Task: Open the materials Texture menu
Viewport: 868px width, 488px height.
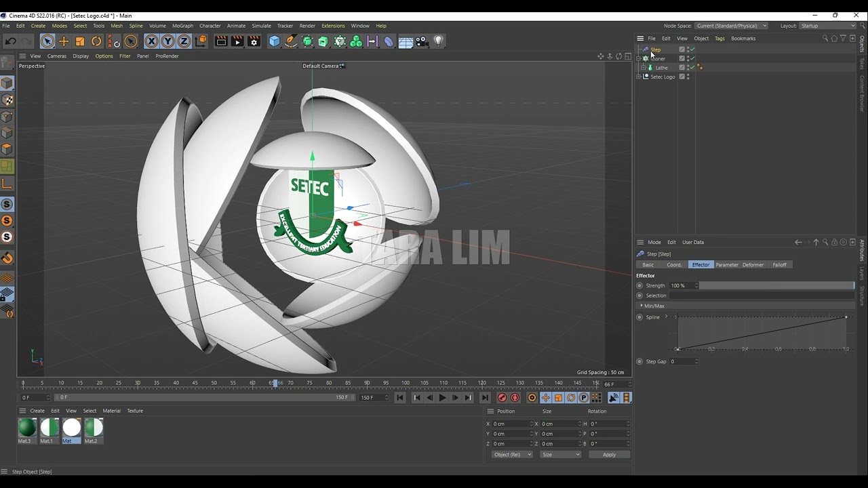Action: (135, 411)
